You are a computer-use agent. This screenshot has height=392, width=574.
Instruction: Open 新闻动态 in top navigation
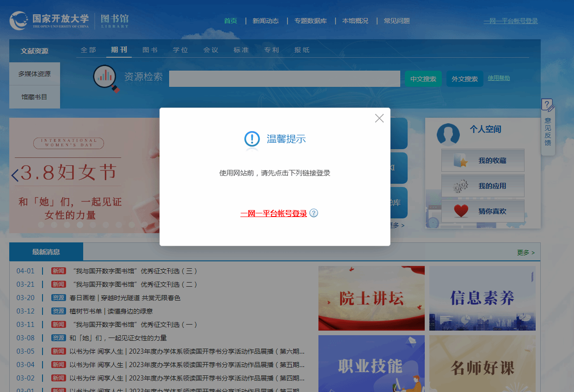pos(265,21)
